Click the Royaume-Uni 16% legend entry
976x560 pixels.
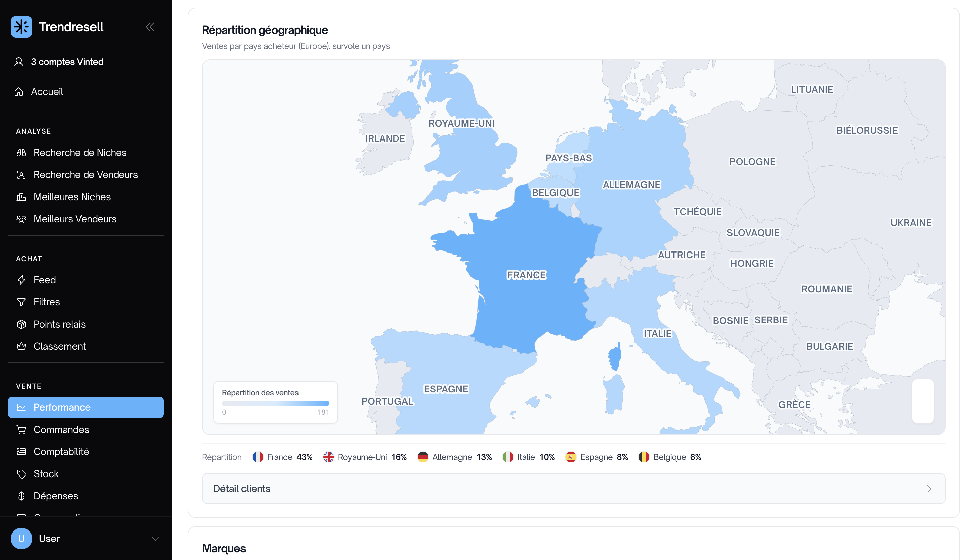(x=365, y=457)
